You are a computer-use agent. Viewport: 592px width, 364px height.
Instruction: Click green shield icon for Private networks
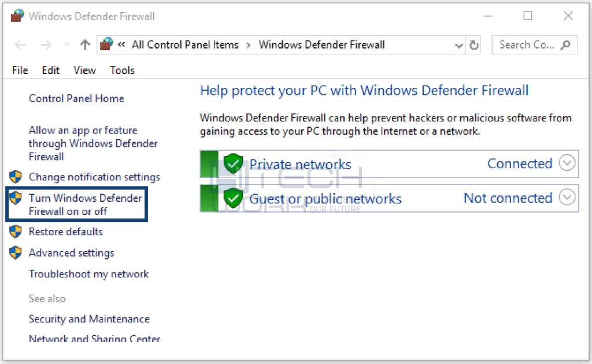click(x=233, y=164)
